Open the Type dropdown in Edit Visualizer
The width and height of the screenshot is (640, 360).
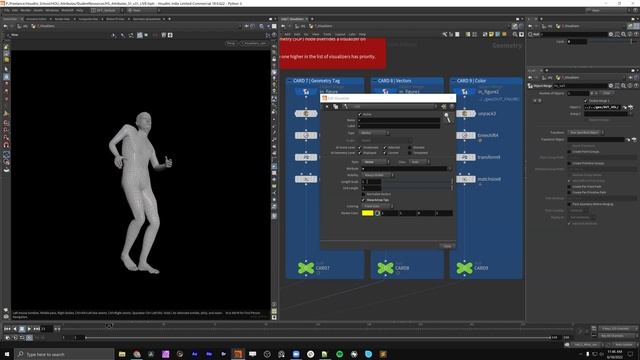point(374,133)
